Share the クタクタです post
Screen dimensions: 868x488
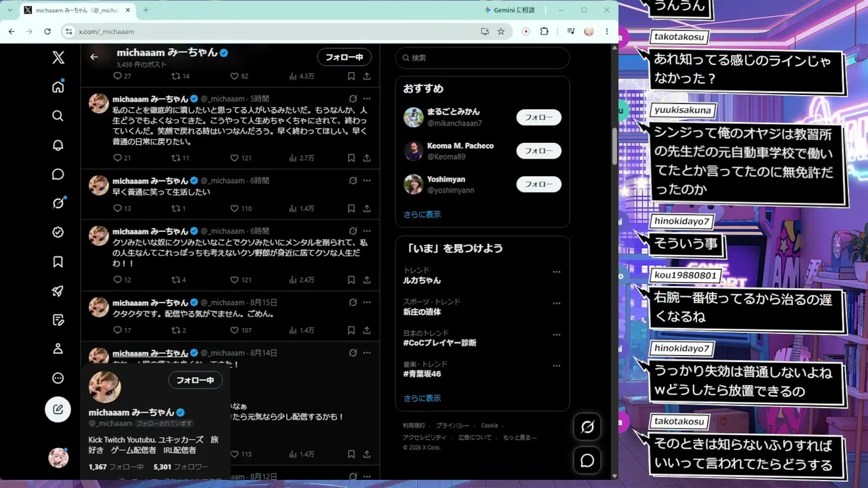(367, 330)
